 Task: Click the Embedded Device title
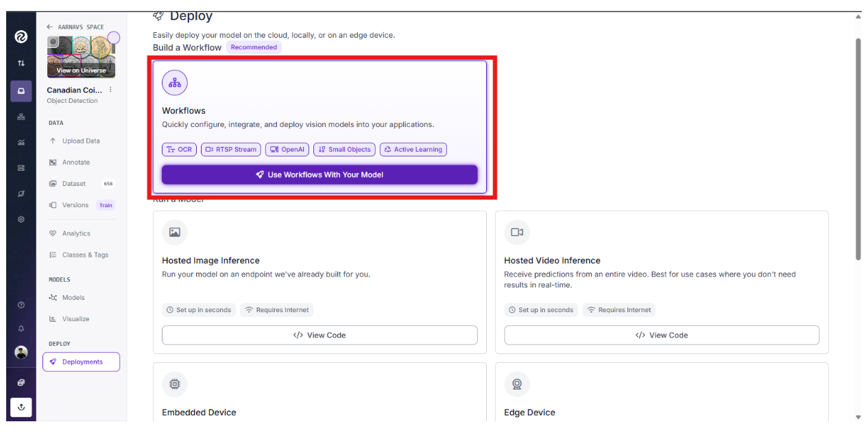[x=199, y=412]
